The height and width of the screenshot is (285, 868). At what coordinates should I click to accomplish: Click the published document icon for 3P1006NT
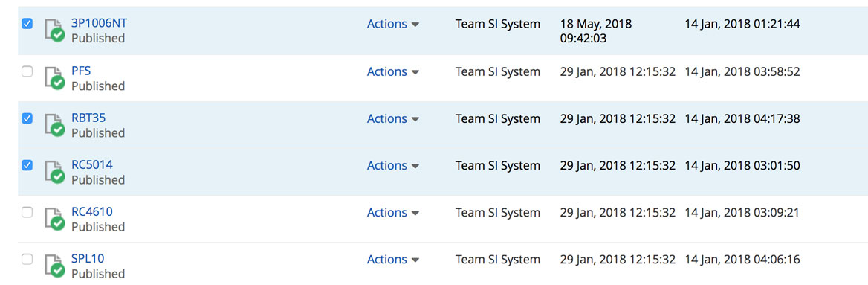coord(55,31)
